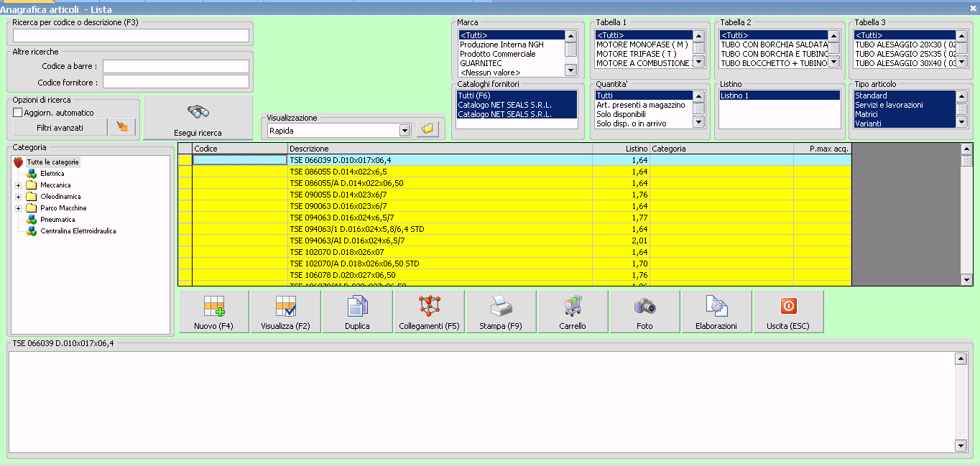The width and height of the screenshot is (980, 466).
Task: Open Elaborazioni processing tool
Action: [716, 307]
